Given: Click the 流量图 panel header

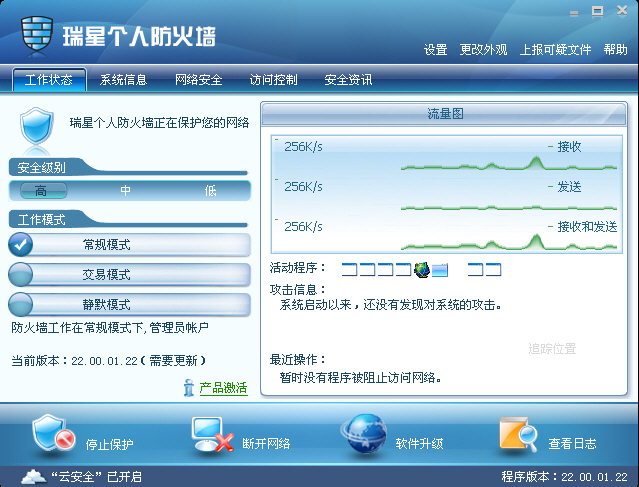Looking at the screenshot, I should point(444,113).
